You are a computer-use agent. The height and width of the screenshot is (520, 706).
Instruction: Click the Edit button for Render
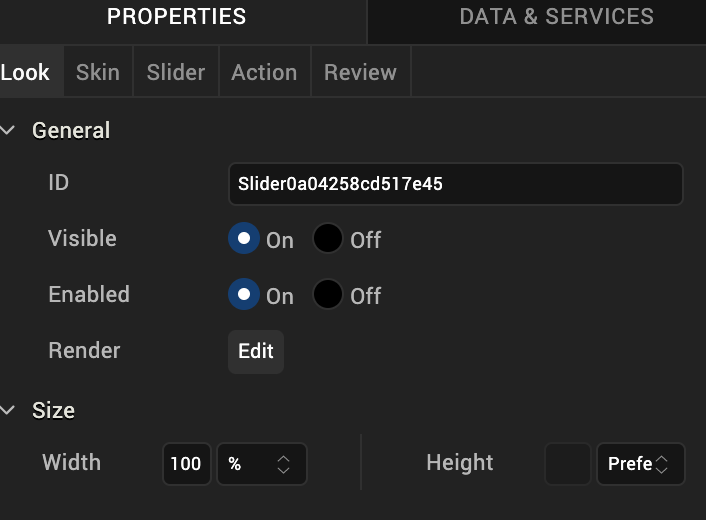256,352
